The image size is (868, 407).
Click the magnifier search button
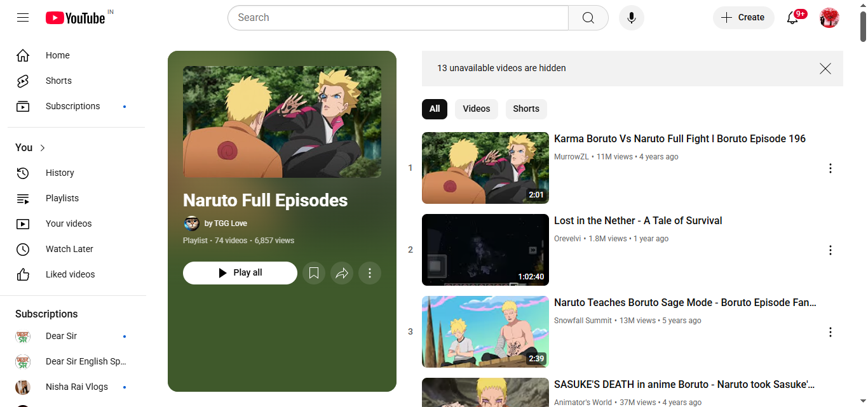588,18
